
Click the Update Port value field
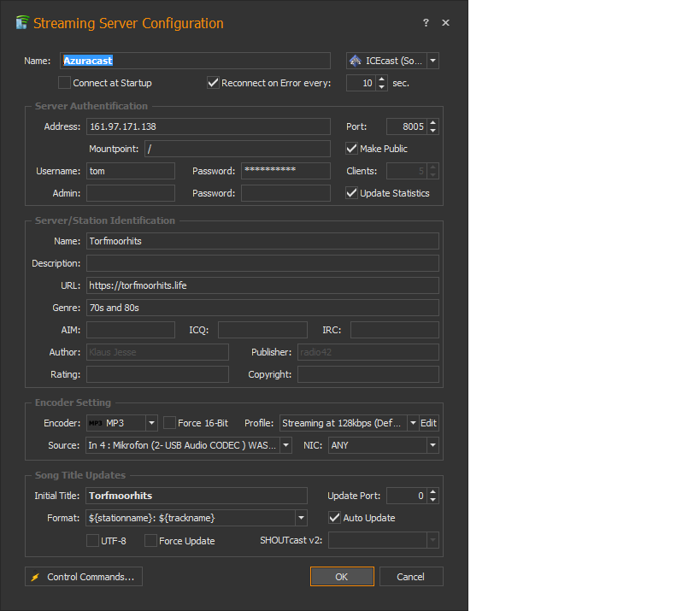407,496
